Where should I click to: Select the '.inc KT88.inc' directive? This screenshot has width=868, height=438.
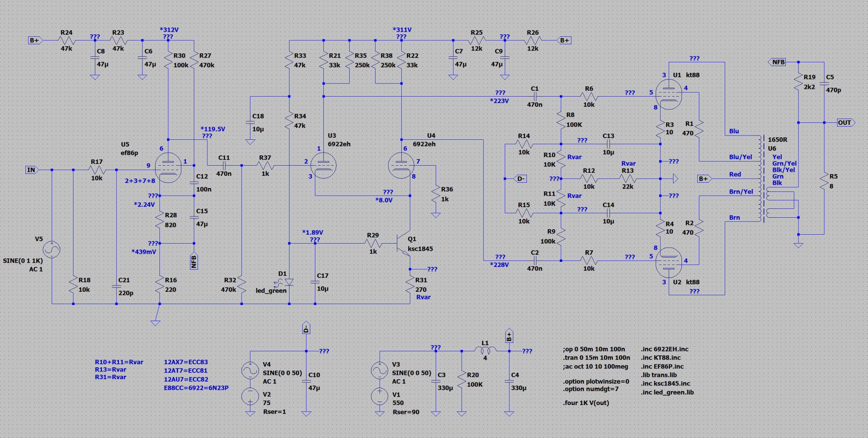(661, 358)
